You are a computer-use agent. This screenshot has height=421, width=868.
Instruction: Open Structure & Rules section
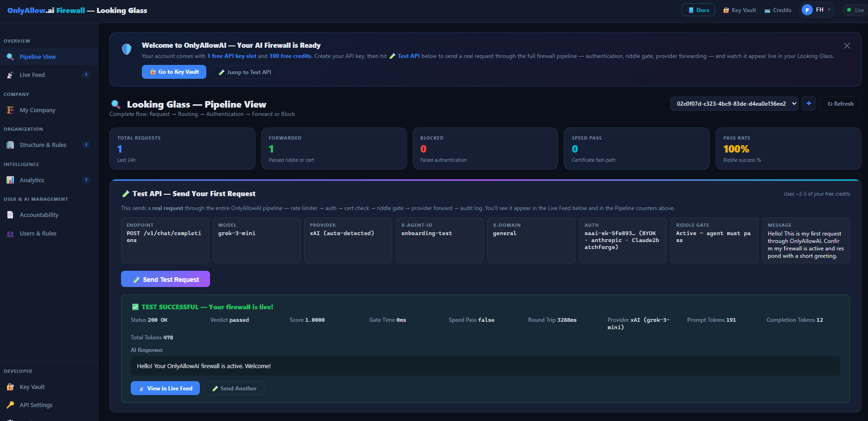(x=49, y=145)
